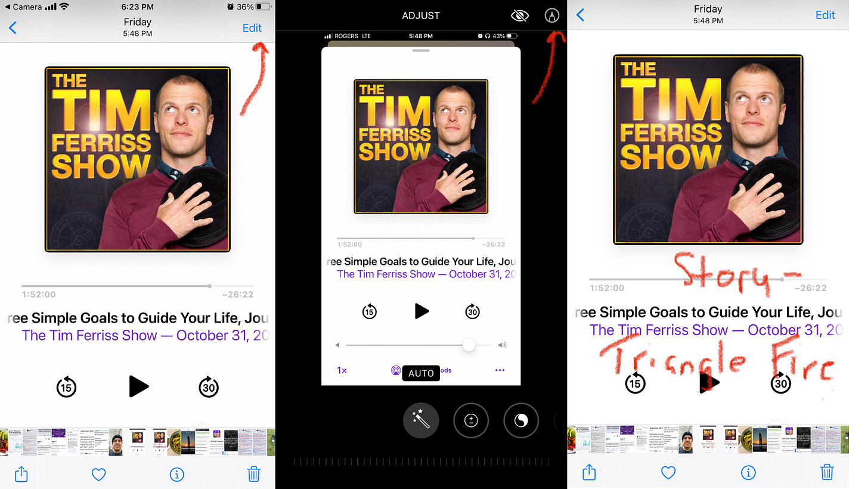Tap the info icon in left Photos screen
The width and height of the screenshot is (868, 489).
point(177,475)
